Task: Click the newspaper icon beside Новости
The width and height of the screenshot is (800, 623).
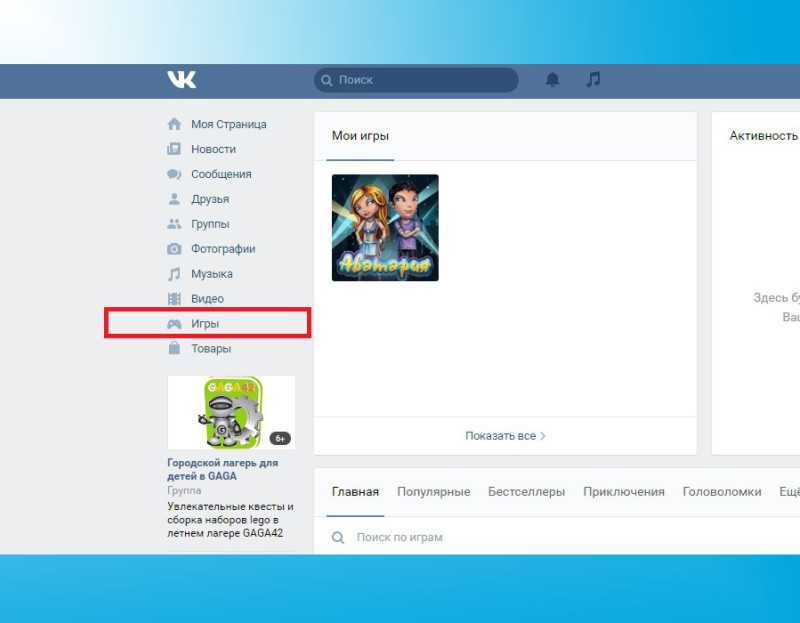Action: click(174, 149)
